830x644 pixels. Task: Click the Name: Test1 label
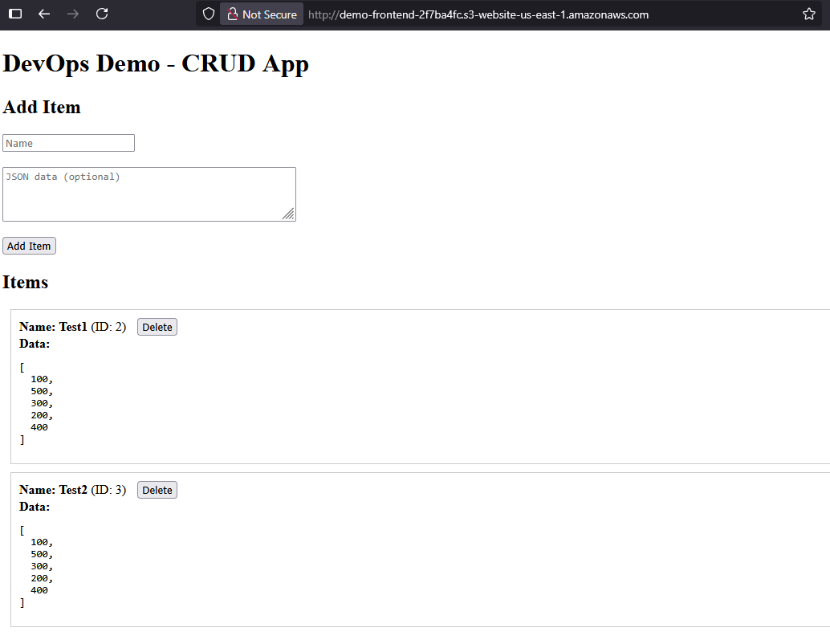tap(53, 327)
